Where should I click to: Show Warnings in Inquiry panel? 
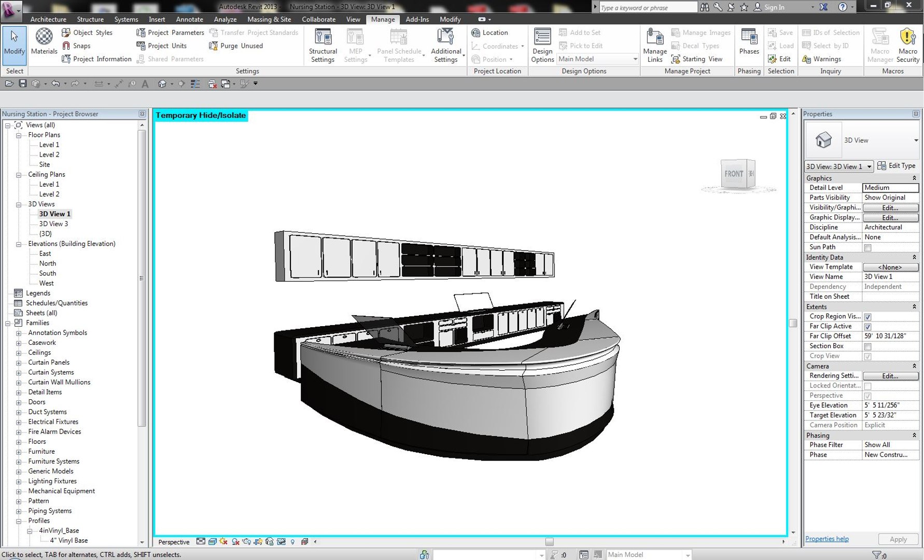click(822, 59)
